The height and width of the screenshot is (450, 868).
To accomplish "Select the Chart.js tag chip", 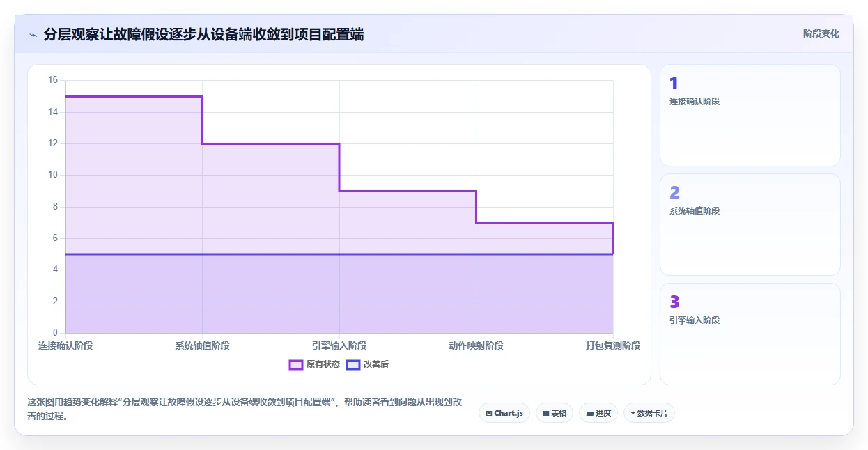I will coord(504,413).
